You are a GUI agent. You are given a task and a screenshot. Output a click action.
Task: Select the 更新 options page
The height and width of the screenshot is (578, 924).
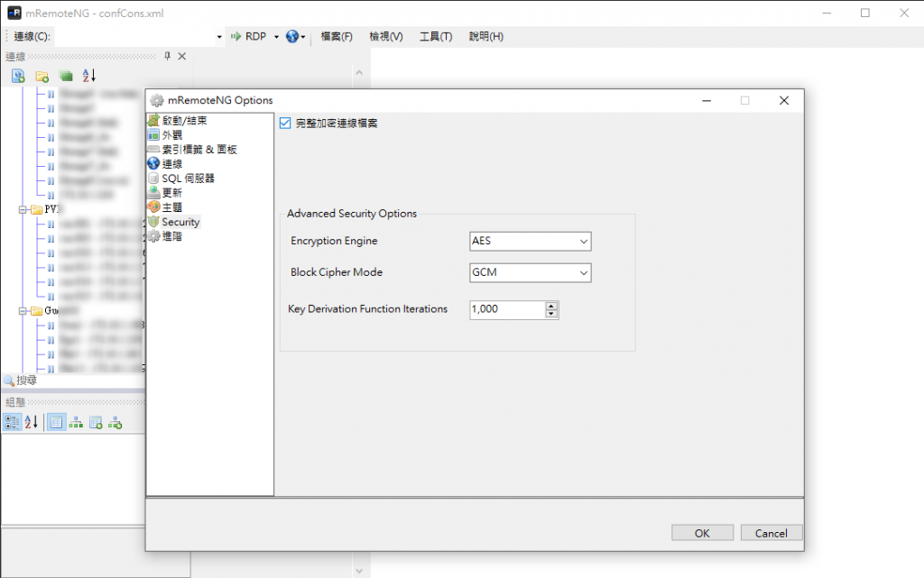tap(172, 192)
